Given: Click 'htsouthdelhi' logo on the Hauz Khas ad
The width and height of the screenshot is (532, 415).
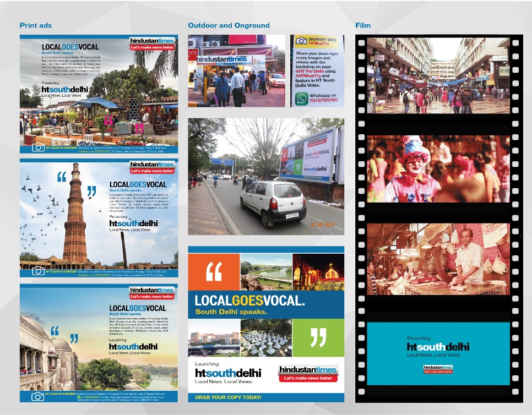Looking at the screenshot, I should pos(133,347).
